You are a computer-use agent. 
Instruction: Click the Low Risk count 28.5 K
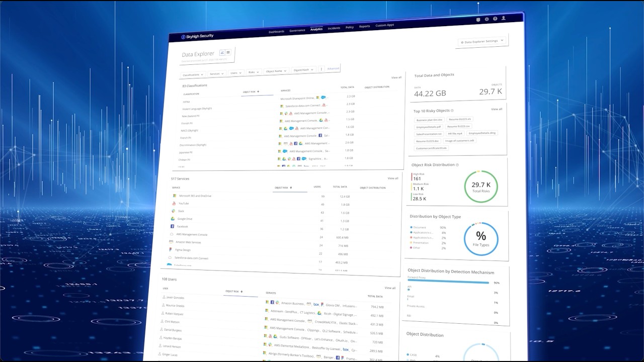click(x=419, y=199)
